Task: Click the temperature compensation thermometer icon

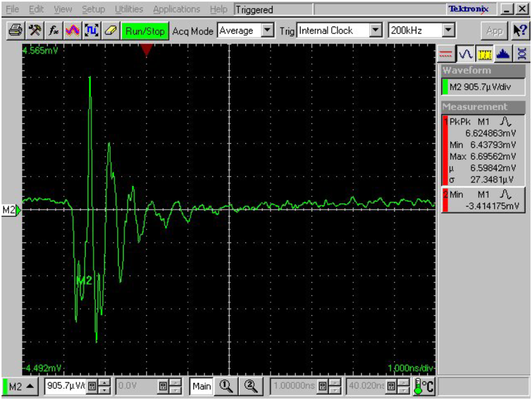Action: pos(424,386)
